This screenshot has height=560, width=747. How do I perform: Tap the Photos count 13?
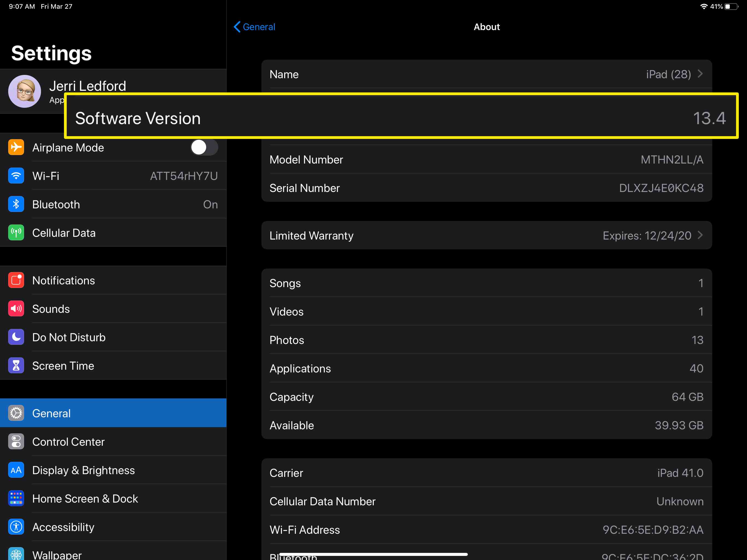tap(697, 340)
